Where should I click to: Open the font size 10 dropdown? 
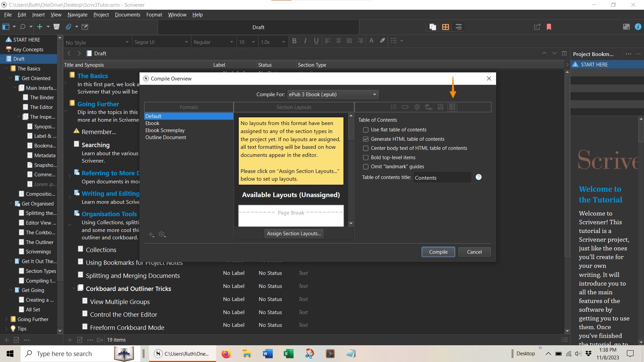coord(247,42)
